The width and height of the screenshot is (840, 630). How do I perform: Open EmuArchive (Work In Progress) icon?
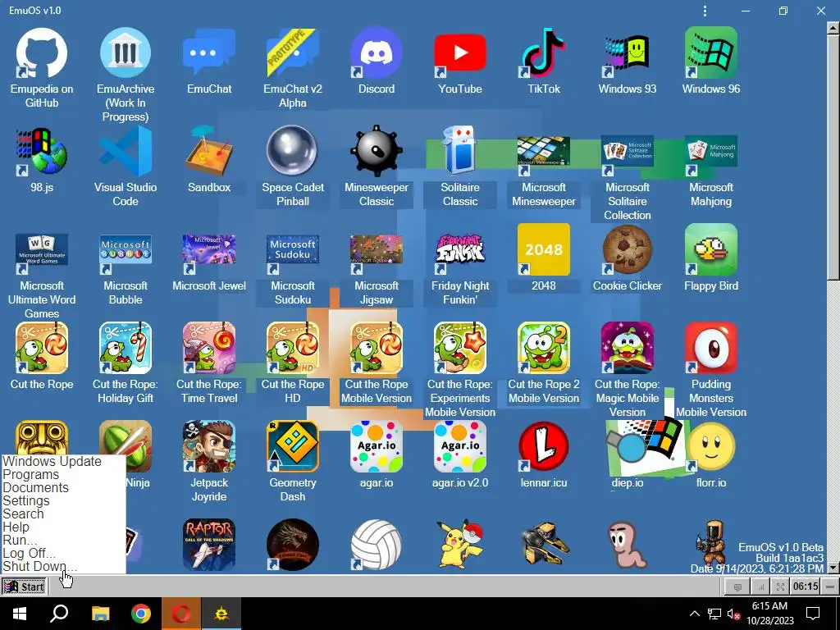126,53
